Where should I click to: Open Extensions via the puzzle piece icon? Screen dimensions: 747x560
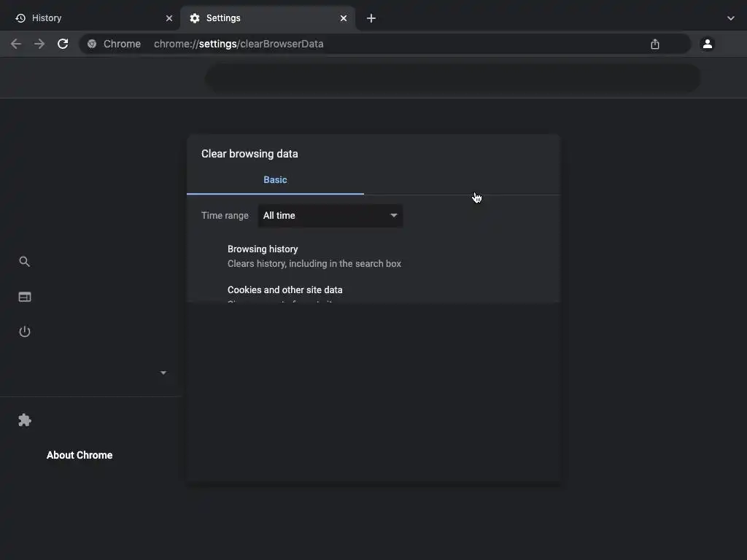pyautogui.click(x=25, y=420)
